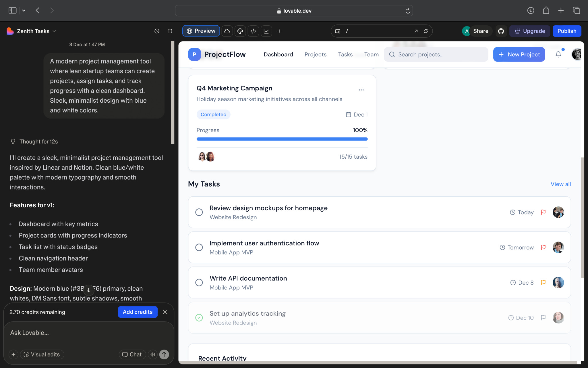Uncheck Set up analytics tracking task
The height and width of the screenshot is (368, 588).
tap(199, 318)
